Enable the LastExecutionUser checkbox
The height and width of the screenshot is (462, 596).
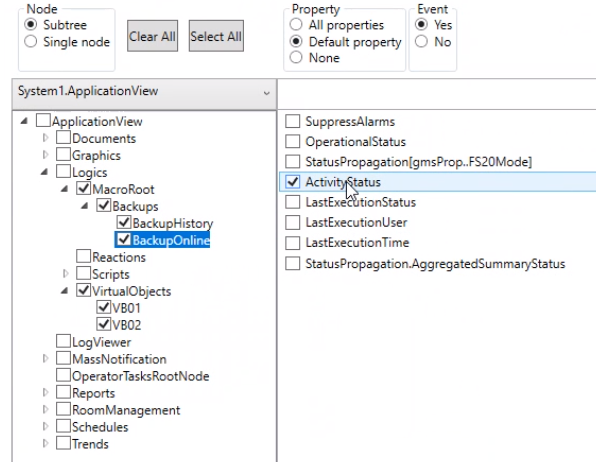(293, 222)
